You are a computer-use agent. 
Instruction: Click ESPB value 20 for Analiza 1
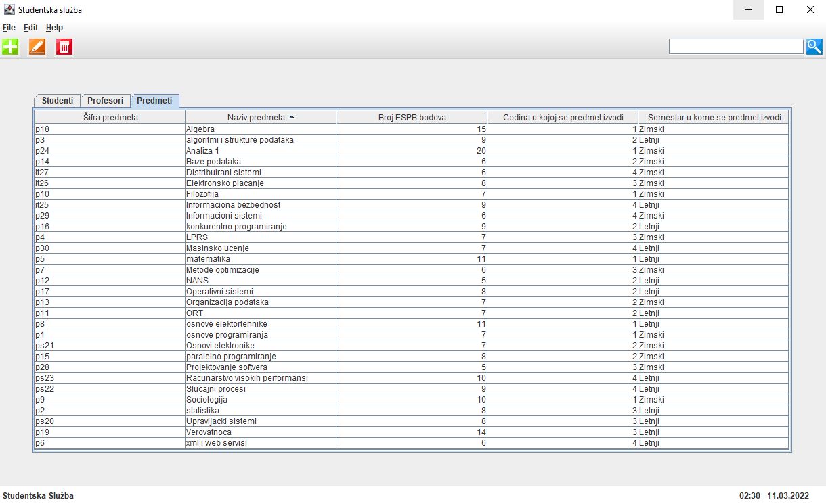point(412,151)
